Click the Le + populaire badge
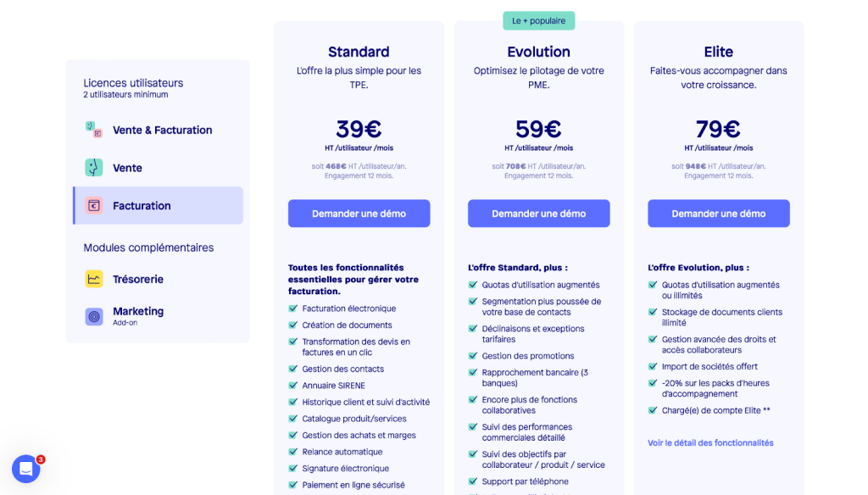This screenshot has height=495, width=868. tap(538, 20)
